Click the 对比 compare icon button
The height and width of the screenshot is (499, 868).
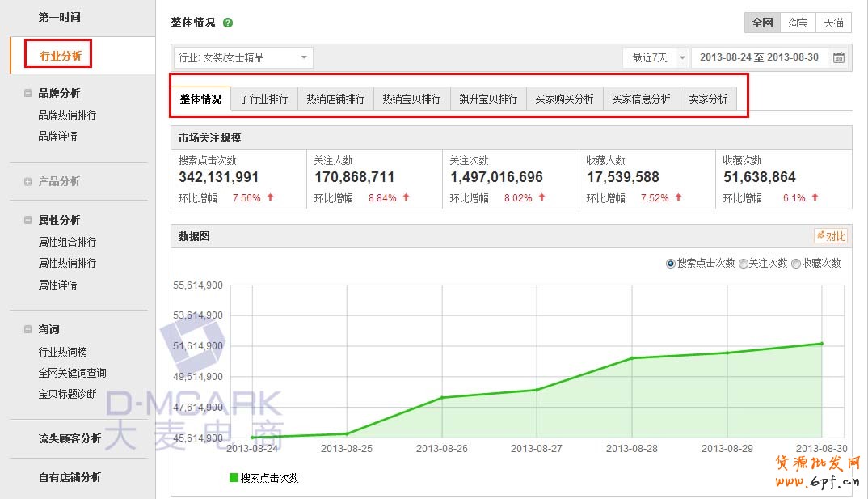(831, 236)
